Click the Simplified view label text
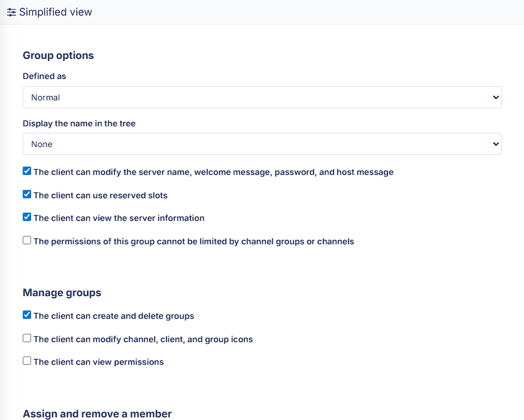Screen dimensions: 524x420 pos(55,12)
